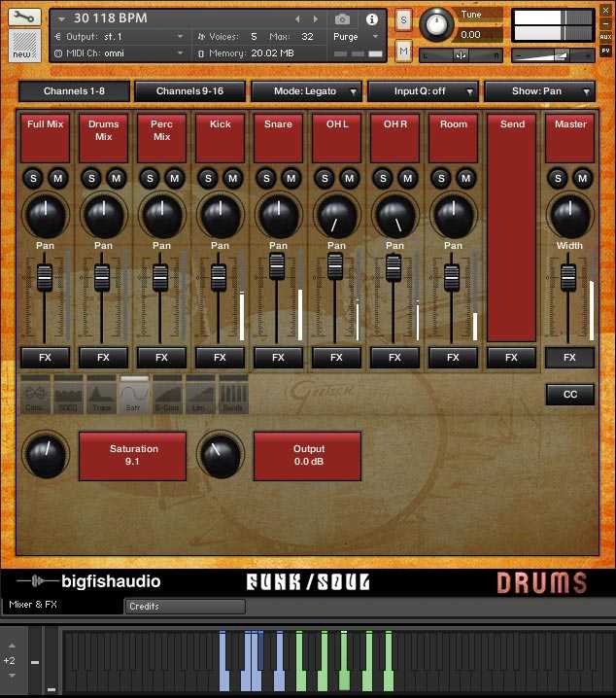
Task: Switch to Channels 9-16 view
Action: coord(189,91)
